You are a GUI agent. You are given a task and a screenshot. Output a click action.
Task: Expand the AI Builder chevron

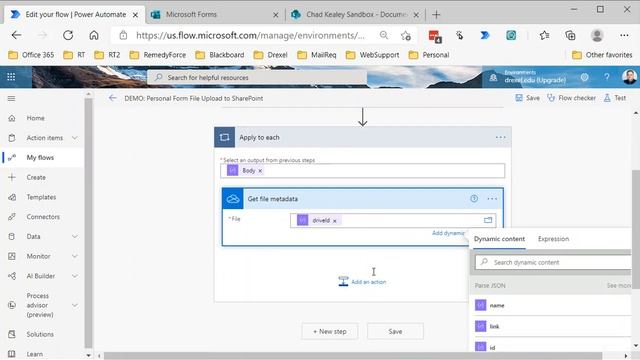click(75, 276)
